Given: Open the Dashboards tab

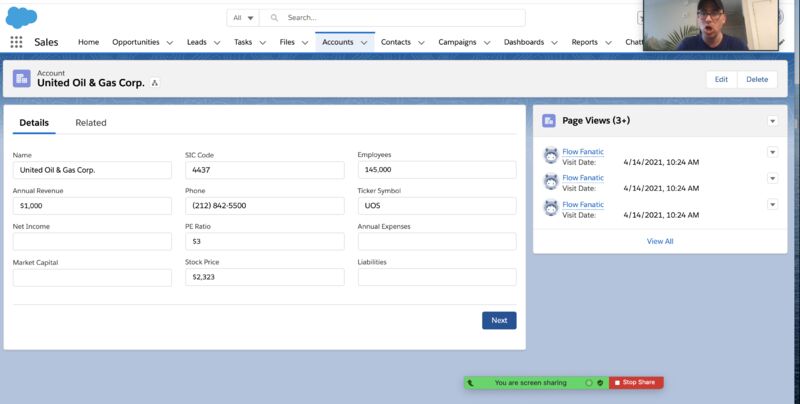Looking at the screenshot, I should (524, 42).
